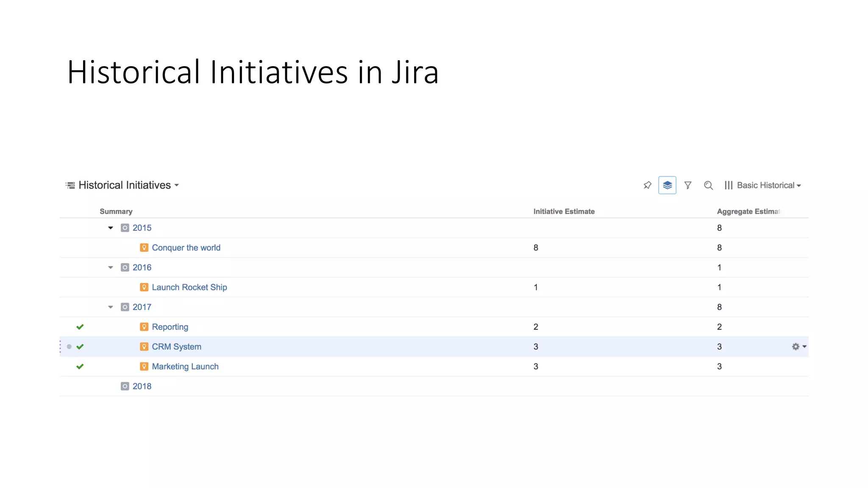The image size is (868, 488).
Task: Click the orange icon beside CRM System
Action: 144,347
